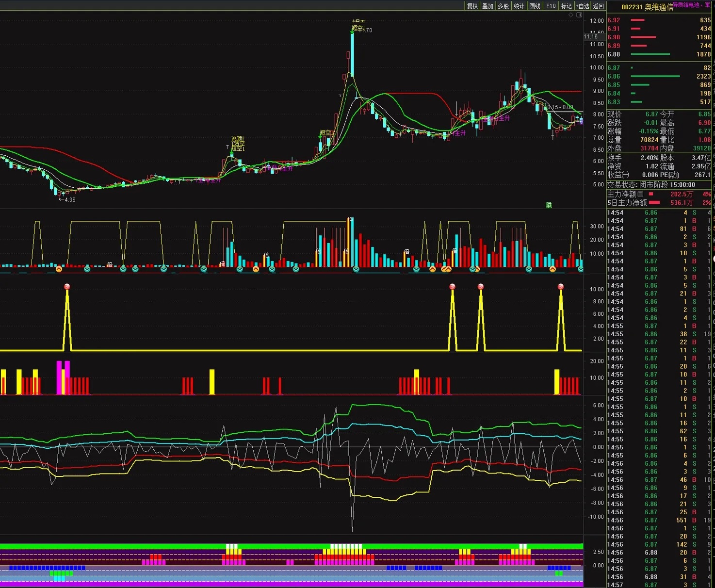Select the tick row with volume 81
Viewport: 715px width, 588px height.
click(x=659, y=229)
